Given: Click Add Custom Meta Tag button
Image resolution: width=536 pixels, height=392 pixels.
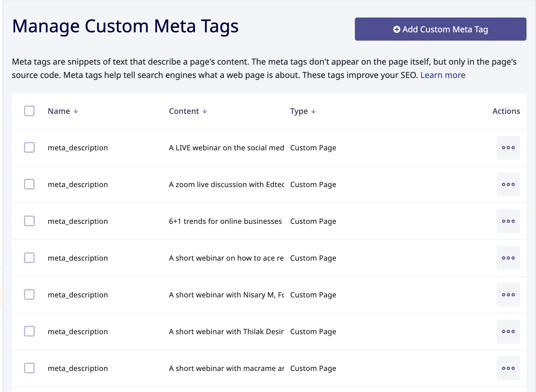Looking at the screenshot, I should pos(440,29).
